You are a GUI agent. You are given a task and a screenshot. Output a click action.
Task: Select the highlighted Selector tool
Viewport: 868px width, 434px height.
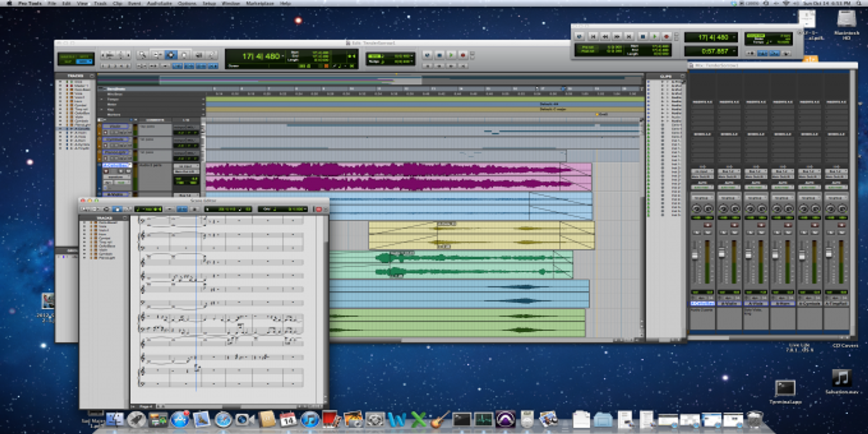pos(171,54)
